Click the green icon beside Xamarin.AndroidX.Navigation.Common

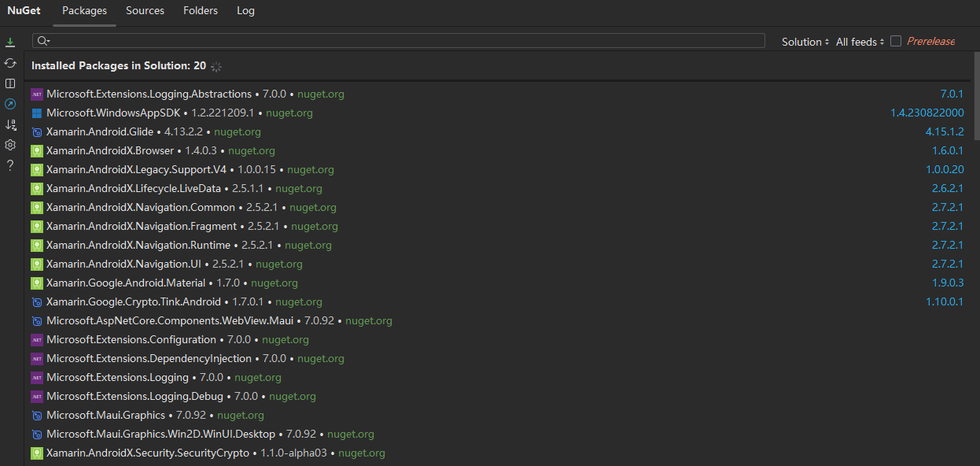coord(36,207)
